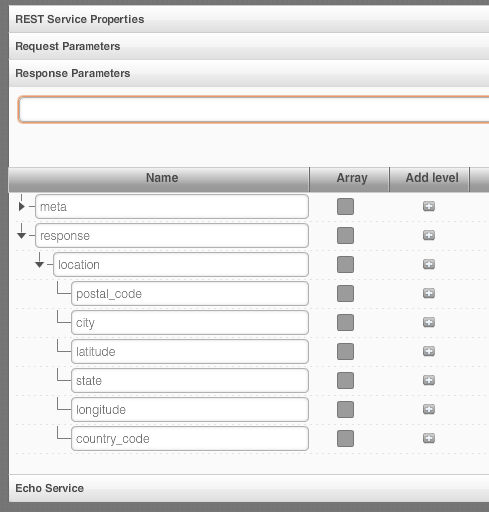
Task: Toggle the Array checkbox for latitude
Action: point(345,352)
